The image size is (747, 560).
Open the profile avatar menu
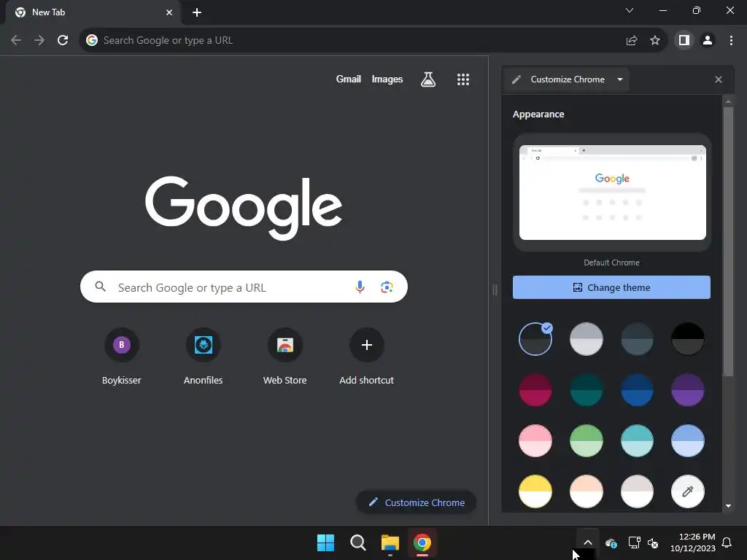coord(708,41)
